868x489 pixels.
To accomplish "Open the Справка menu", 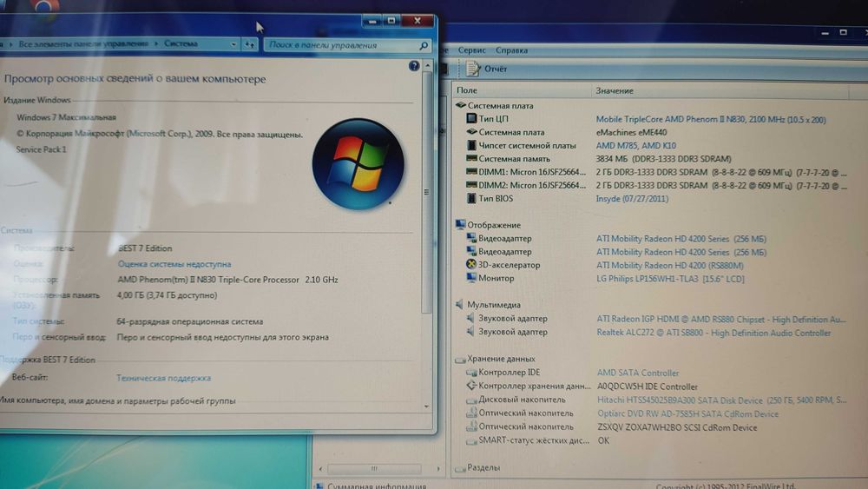I will (x=511, y=50).
